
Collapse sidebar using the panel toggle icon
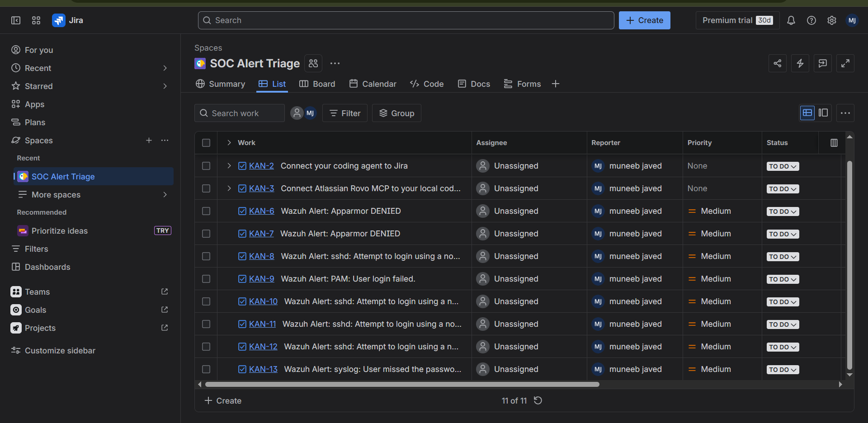coord(16,20)
